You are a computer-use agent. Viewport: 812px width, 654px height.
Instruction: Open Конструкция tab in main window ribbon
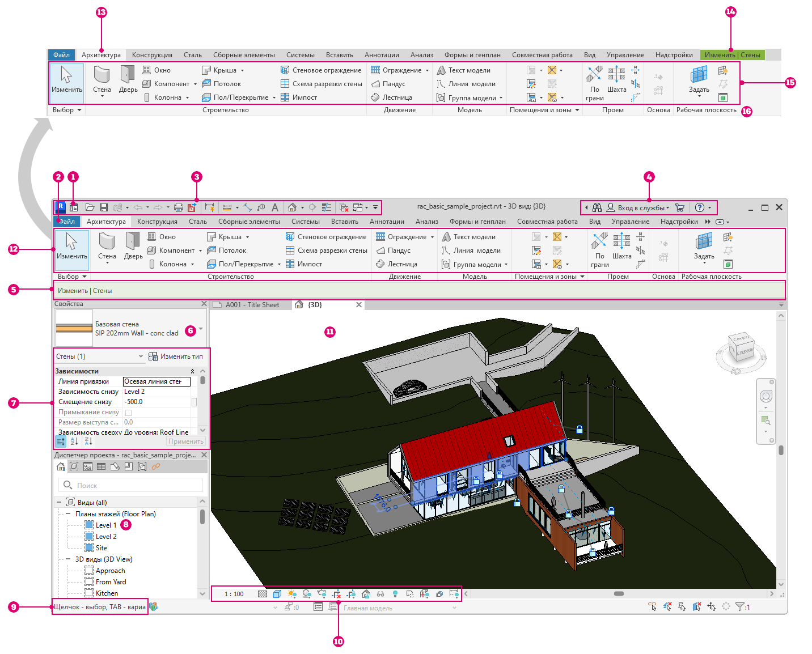157,222
